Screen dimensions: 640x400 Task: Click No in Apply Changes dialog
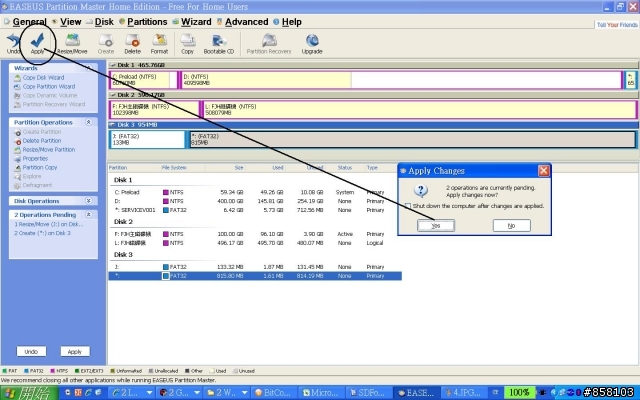coord(511,225)
